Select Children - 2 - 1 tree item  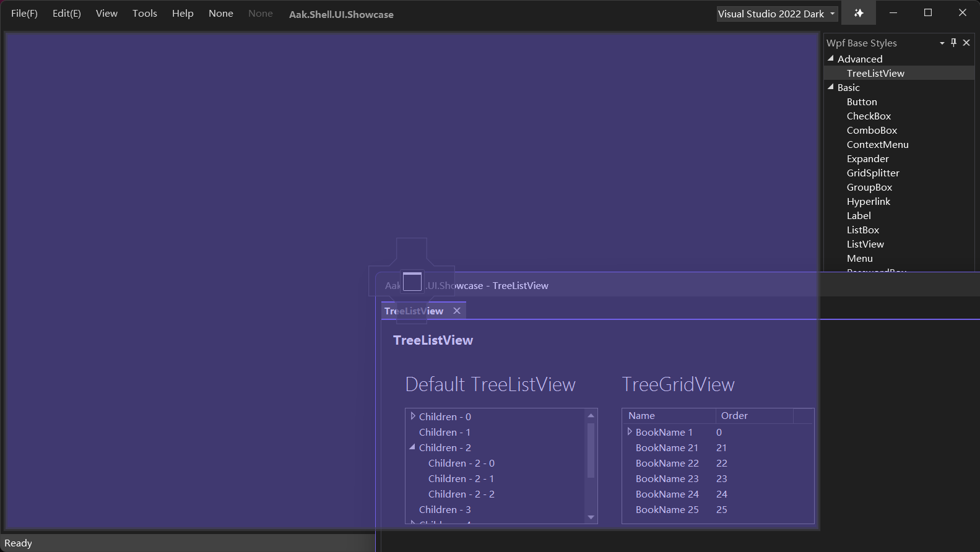[x=461, y=478]
